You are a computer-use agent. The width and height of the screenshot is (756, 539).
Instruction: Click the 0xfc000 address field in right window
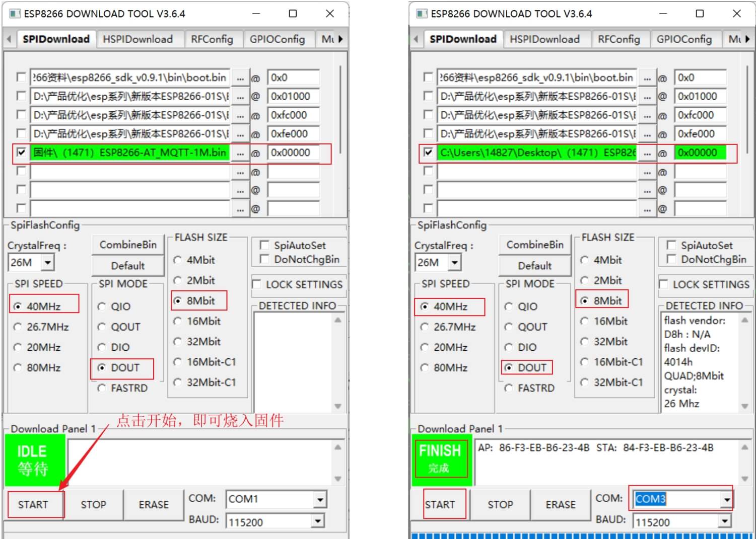tap(700, 115)
